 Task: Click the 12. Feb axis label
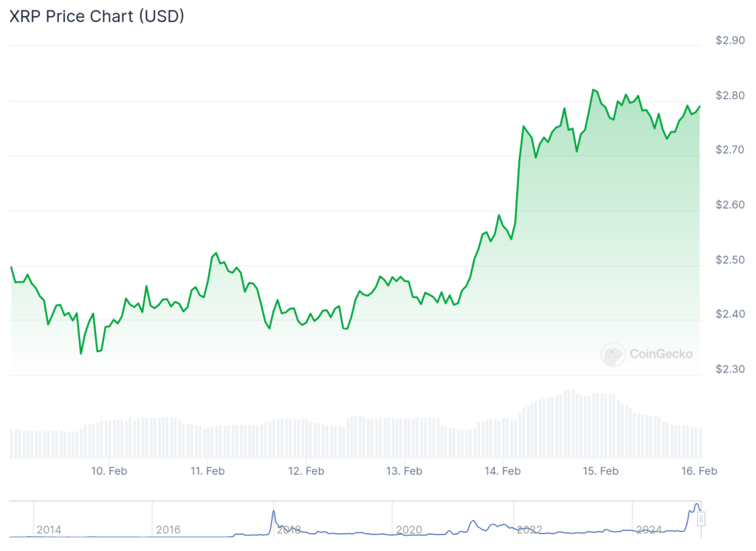click(305, 471)
